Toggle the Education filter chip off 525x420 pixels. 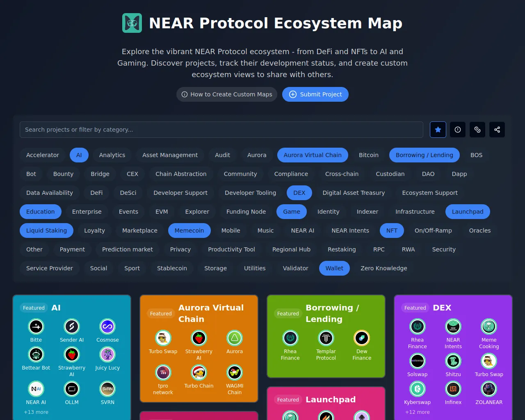41,212
